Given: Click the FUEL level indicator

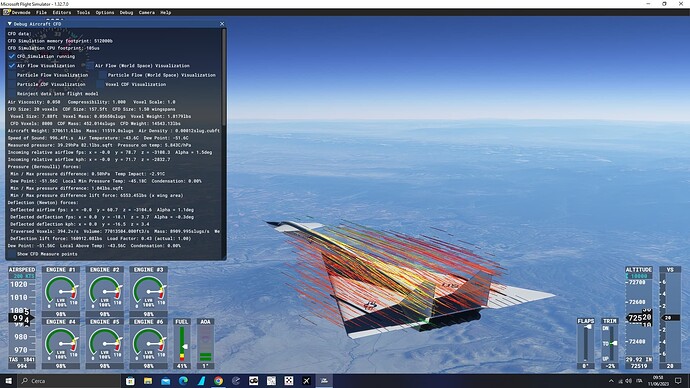Looking at the screenshot, I should click(182, 344).
